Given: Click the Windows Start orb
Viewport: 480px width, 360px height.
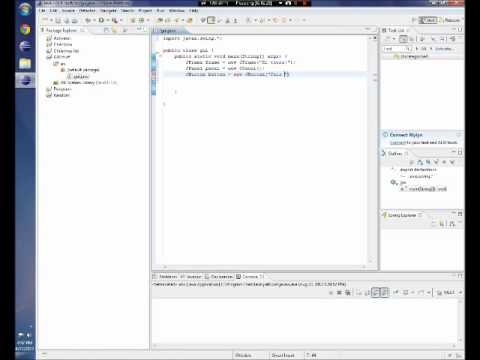Looking at the screenshot, I should click(x=25, y=10).
